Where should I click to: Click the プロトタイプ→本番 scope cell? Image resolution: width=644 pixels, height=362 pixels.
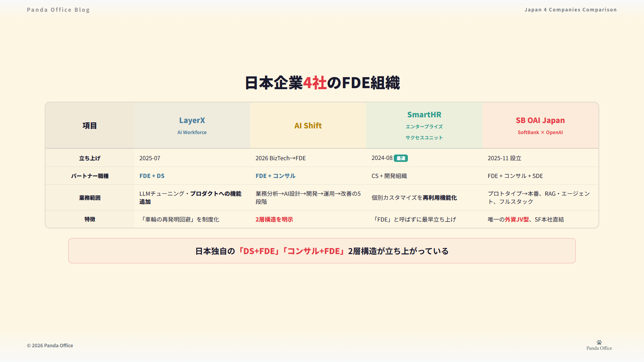(x=540, y=198)
